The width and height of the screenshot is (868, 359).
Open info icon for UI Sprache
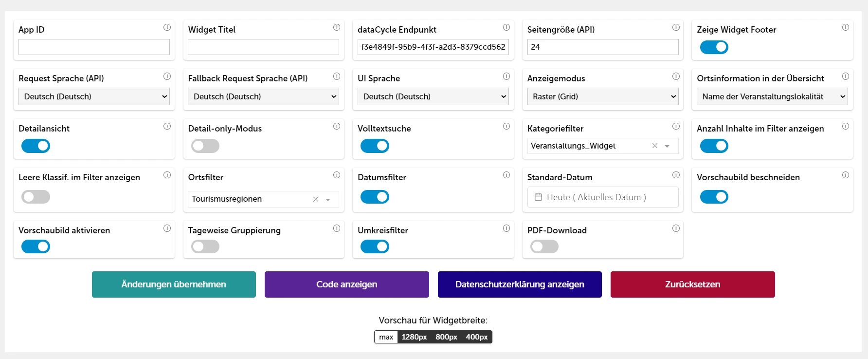(x=506, y=76)
